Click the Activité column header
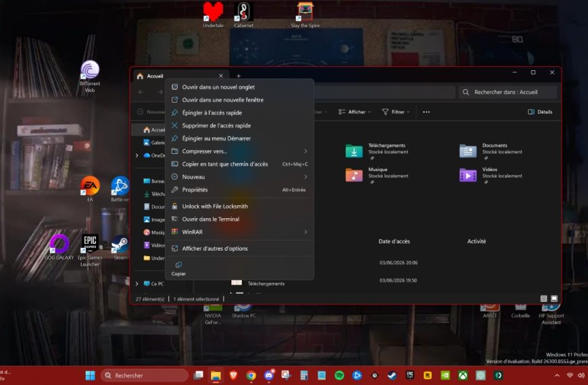Screen dimensions: 588x385 point(476,241)
